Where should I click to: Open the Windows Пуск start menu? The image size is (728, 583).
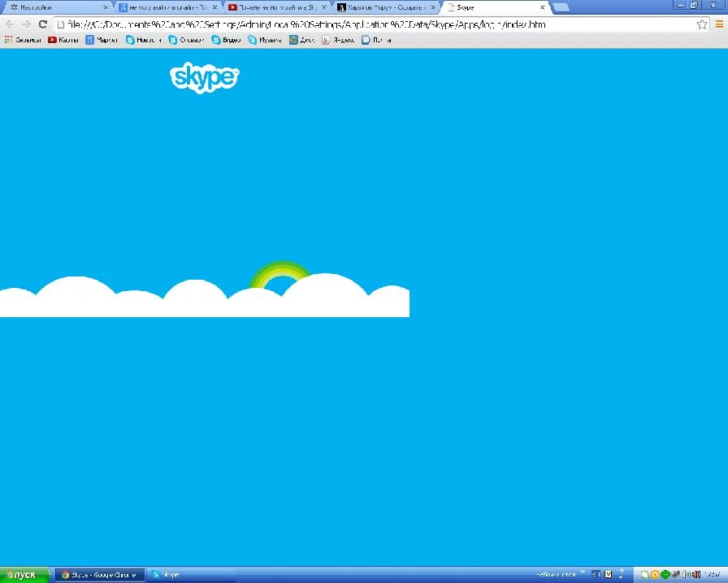(x=24, y=575)
